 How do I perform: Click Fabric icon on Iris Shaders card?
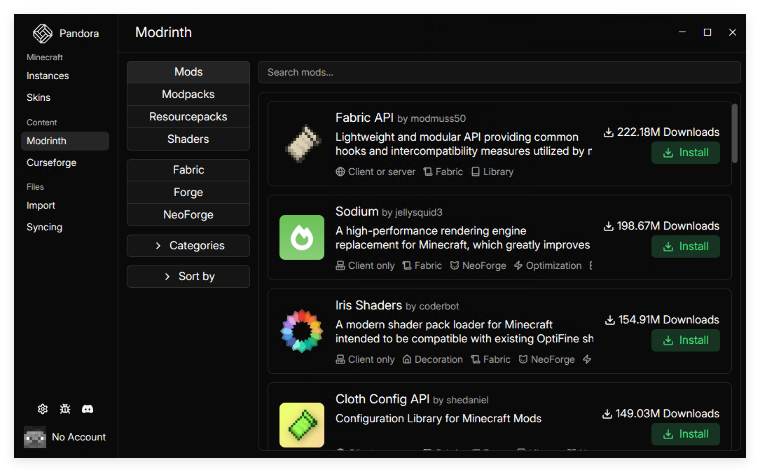(475, 360)
